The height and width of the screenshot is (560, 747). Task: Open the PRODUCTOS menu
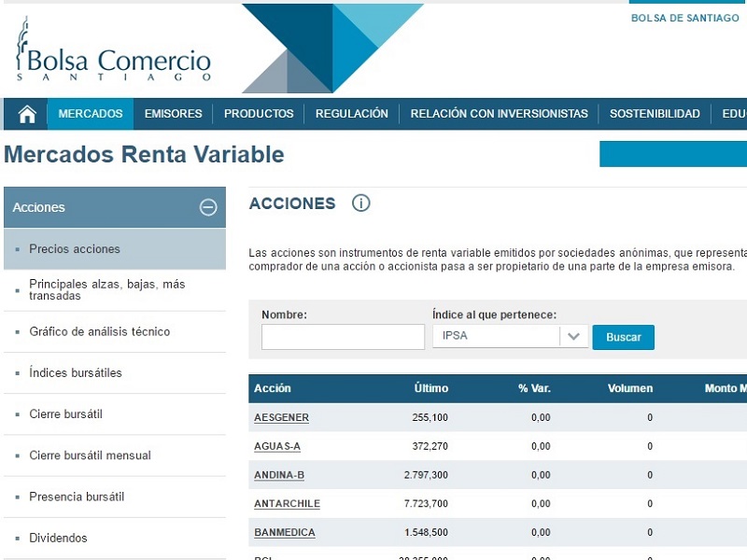(x=259, y=113)
